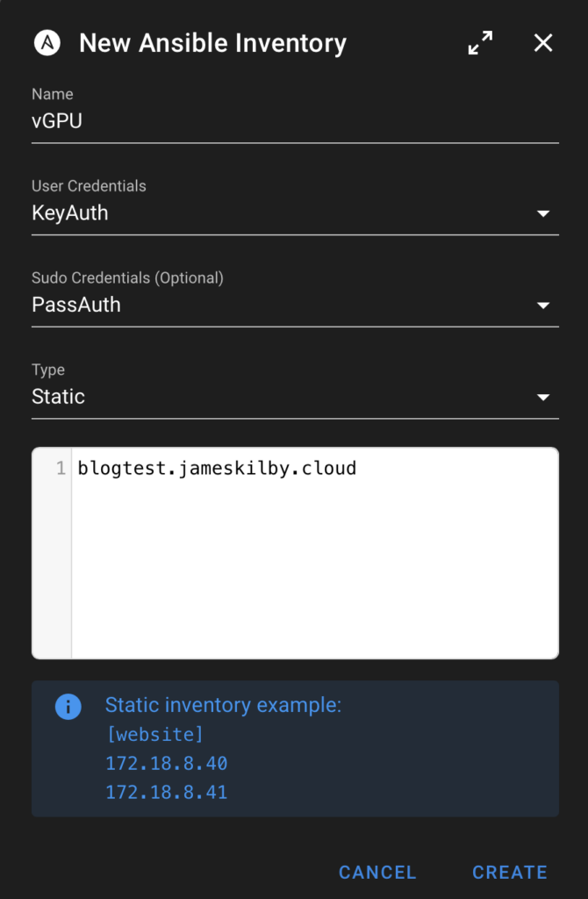588x899 pixels.
Task: Click the New Ansible Inventory title
Action: 212,42
